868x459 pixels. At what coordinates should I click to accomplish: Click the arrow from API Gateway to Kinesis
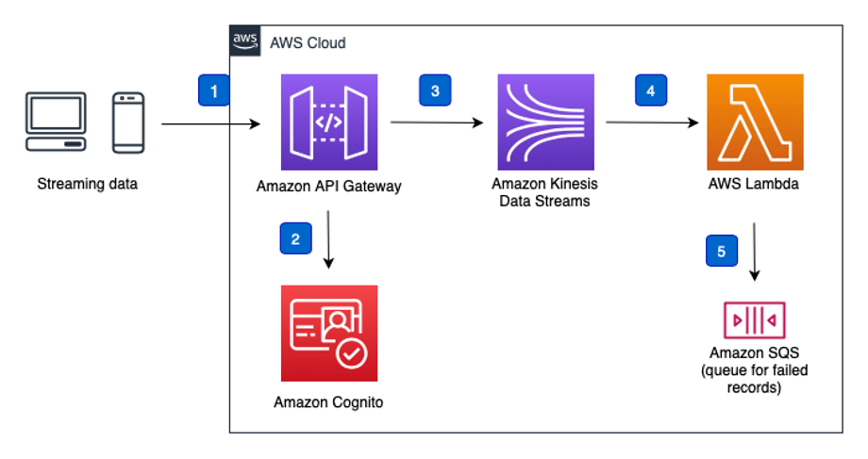[x=437, y=123]
